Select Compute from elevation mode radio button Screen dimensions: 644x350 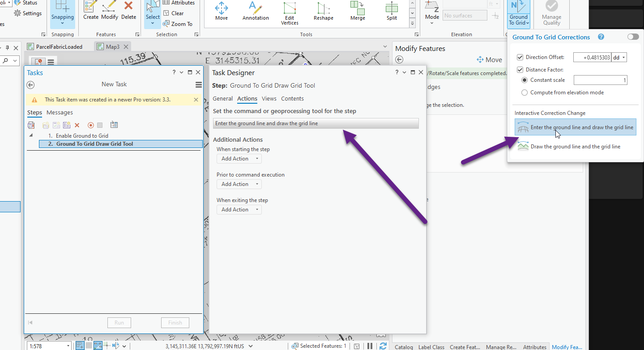tap(524, 93)
